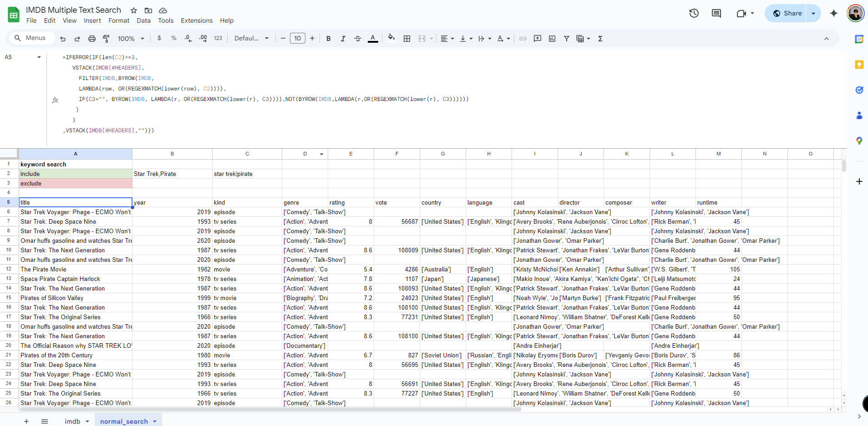Image resolution: width=868 pixels, height=426 pixels.
Task: Click the merge cells icon
Action: tap(422, 39)
